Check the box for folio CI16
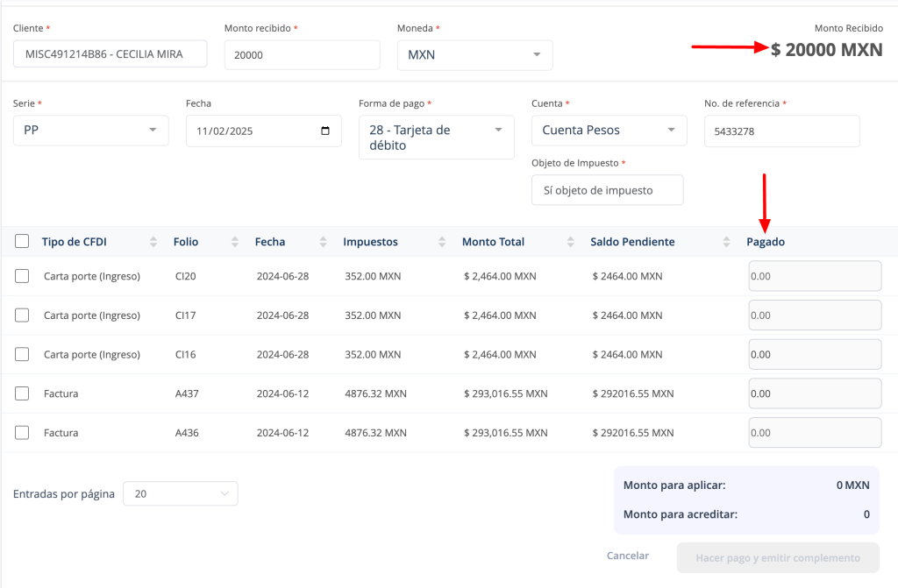 tap(22, 354)
